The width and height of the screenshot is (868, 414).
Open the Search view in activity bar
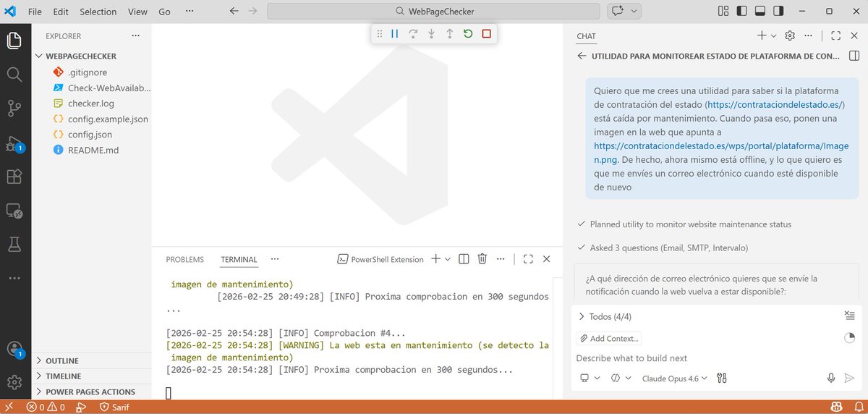[14, 74]
